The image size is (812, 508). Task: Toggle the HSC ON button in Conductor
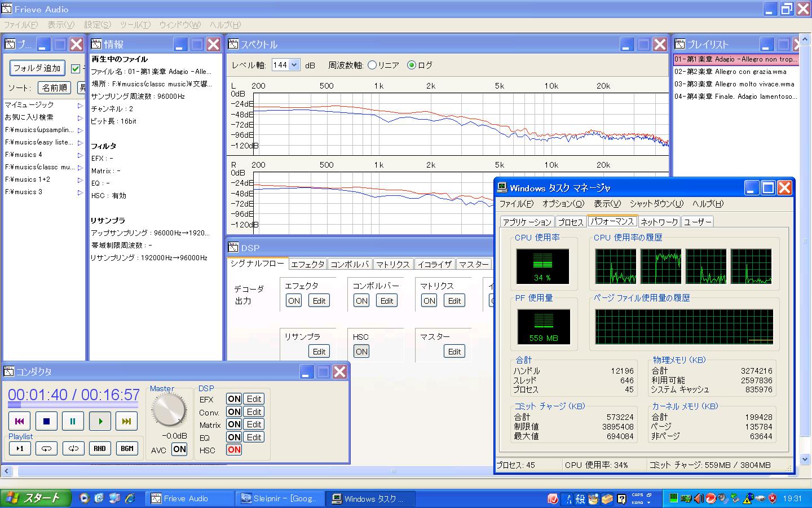(x=233, y=450)
